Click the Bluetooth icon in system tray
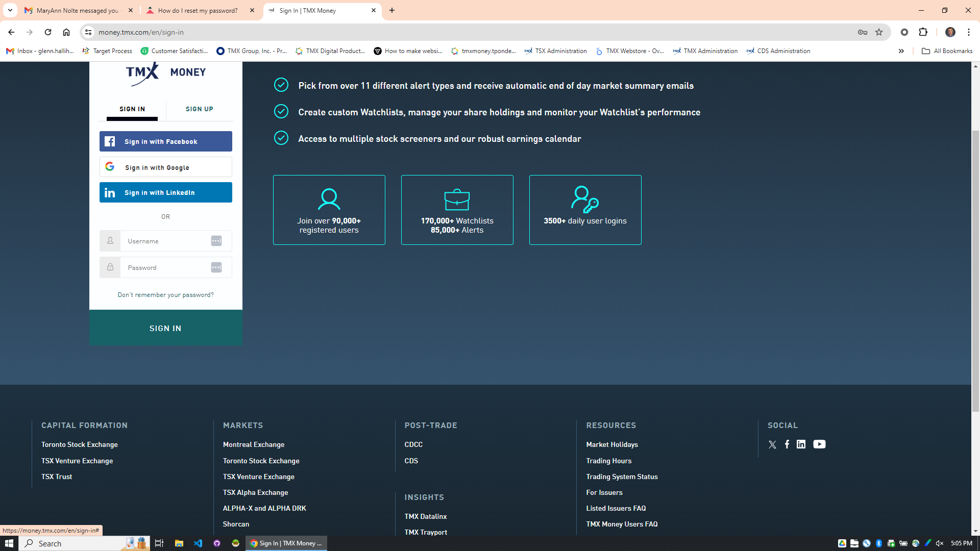Viewport: 980px width, 551px height. pyautogui.click(x=879, y=543)
